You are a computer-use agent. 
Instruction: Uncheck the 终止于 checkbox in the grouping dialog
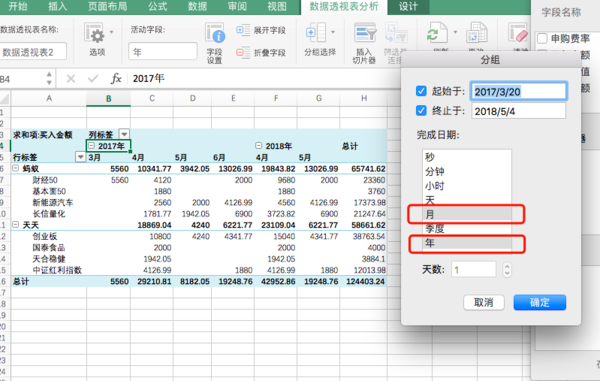pyautogui.click(x=421, y=111)
